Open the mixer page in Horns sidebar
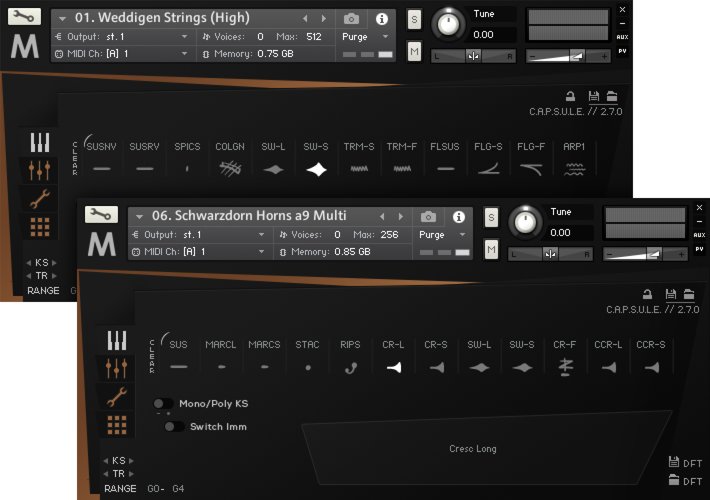Viewport: 710px width, 500px height. click(x=117, y=367)
